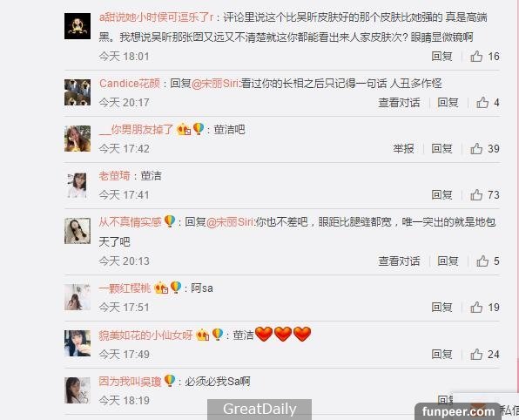This screenshot has height=420, width=519.
Task: Open username __你男朋友掉了 profile
Action: point(136,130)
